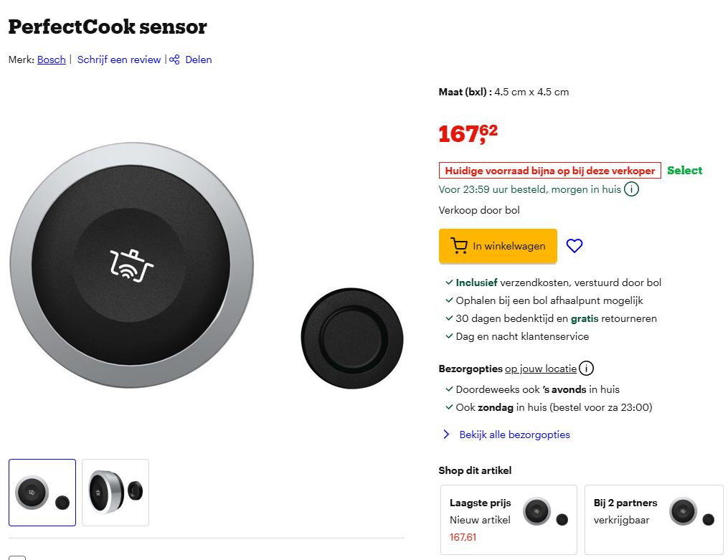Click the 167,61 lowest price link
The width and height of the screenshot is (728, 560).
click(x=463, y=537)
